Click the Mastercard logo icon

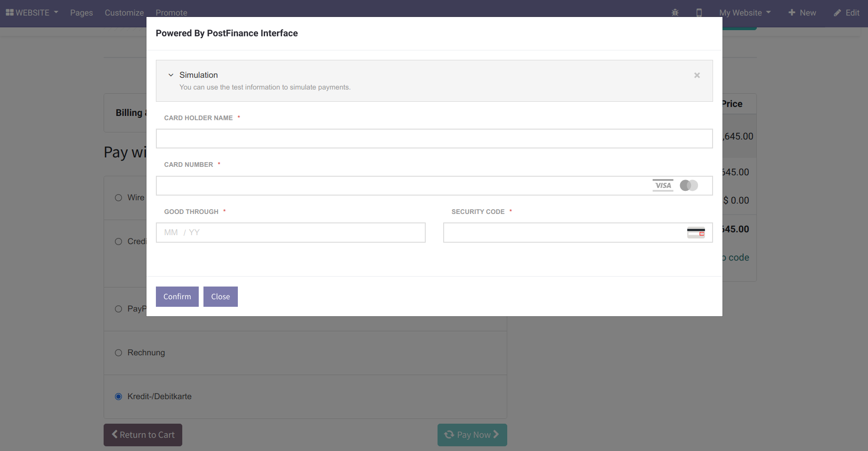pyautogui.click(x=689, y=185)
